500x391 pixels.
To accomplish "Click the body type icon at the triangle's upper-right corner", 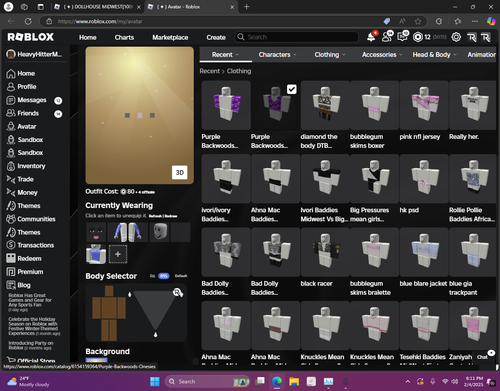I will pos(178,293).
